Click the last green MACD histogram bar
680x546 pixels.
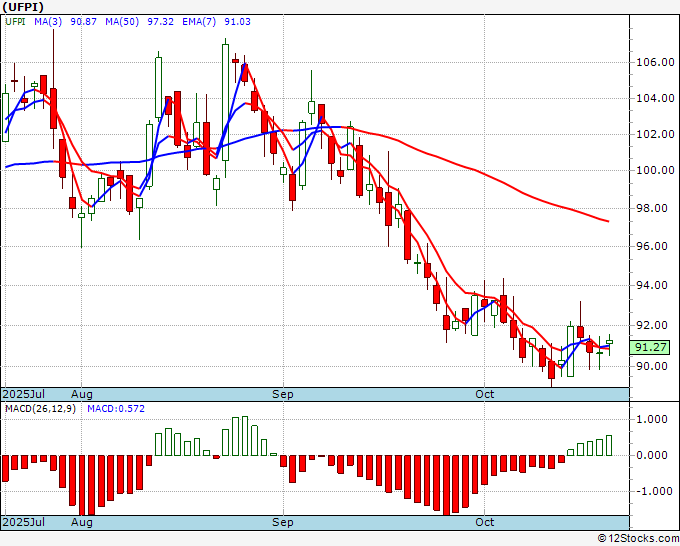(609, 445)
